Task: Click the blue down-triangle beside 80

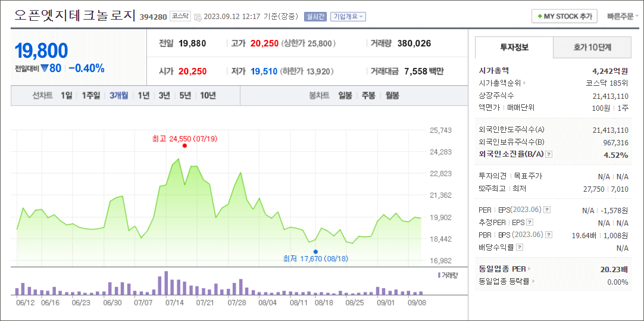Action: [44, 68]
